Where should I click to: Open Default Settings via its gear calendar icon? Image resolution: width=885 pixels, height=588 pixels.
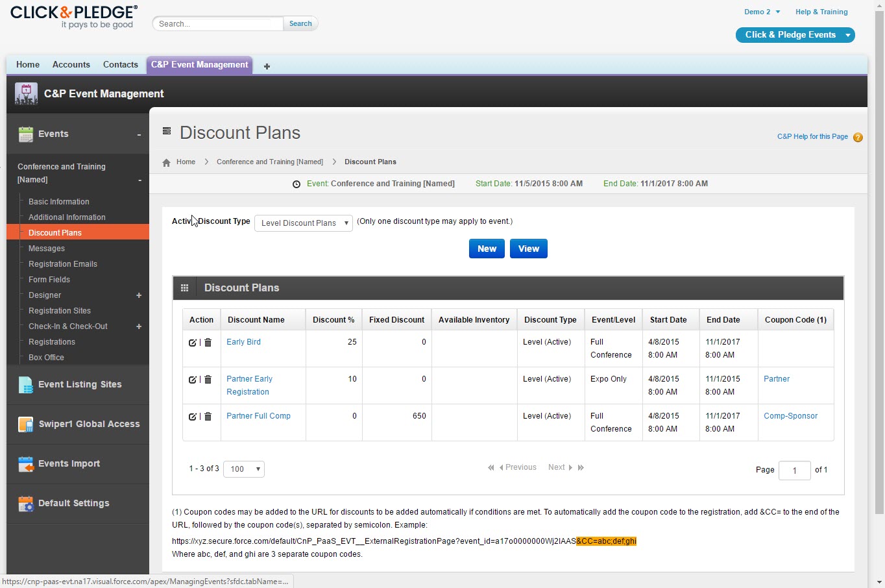[25, 503]
